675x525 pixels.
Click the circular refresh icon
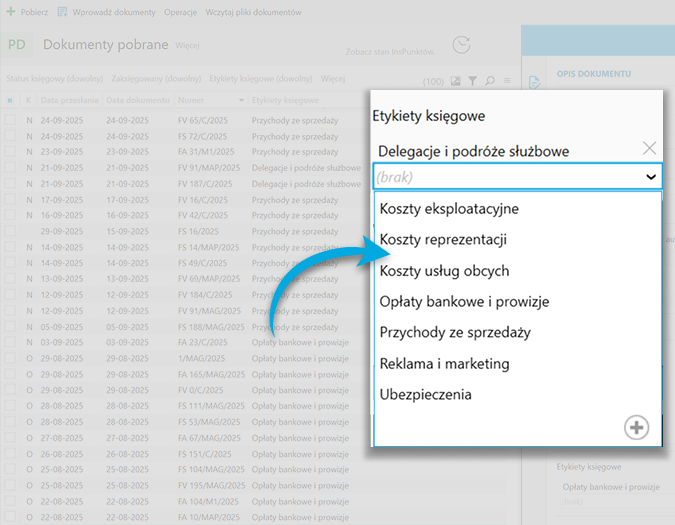click(461, 45)
